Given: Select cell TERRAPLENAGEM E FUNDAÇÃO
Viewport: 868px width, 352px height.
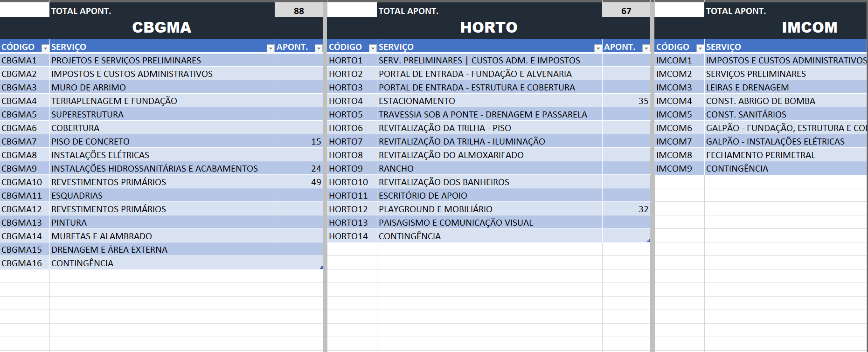Looking at the screenshot, I should tap(162, 101).
